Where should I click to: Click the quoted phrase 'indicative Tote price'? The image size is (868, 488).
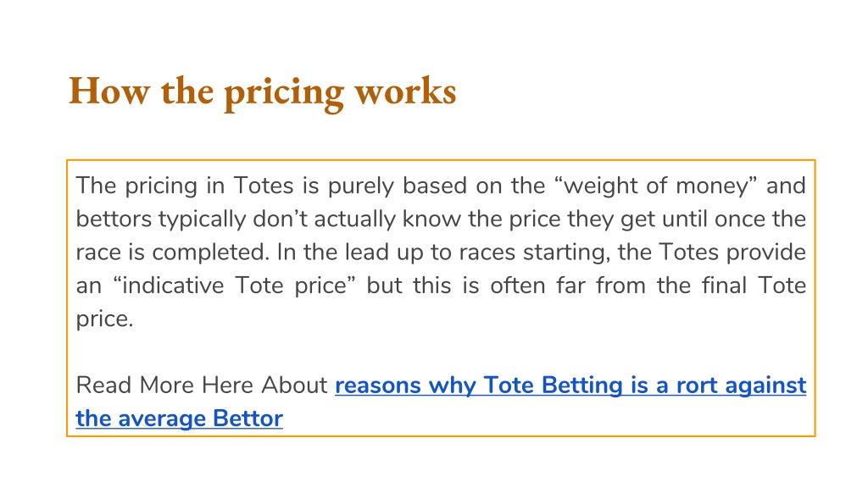(234, 286)
